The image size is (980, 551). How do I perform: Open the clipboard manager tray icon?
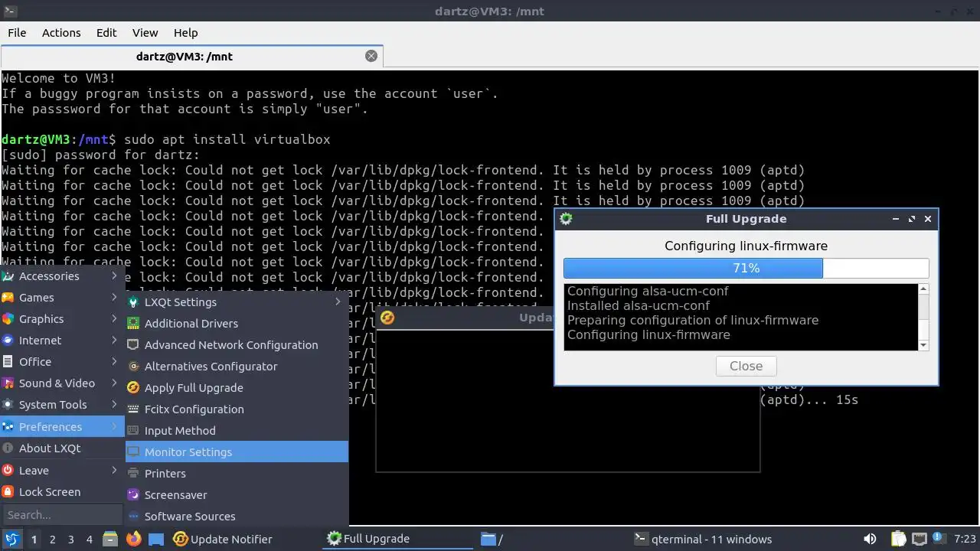(898, 539)
